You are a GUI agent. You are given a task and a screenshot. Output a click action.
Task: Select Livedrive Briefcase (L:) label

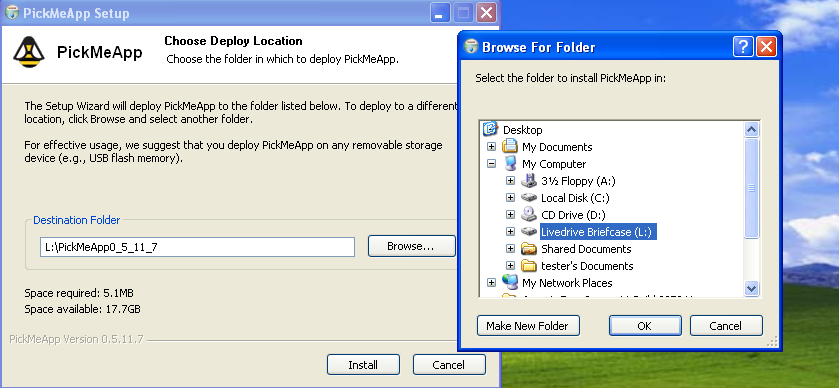coord(598,232)
